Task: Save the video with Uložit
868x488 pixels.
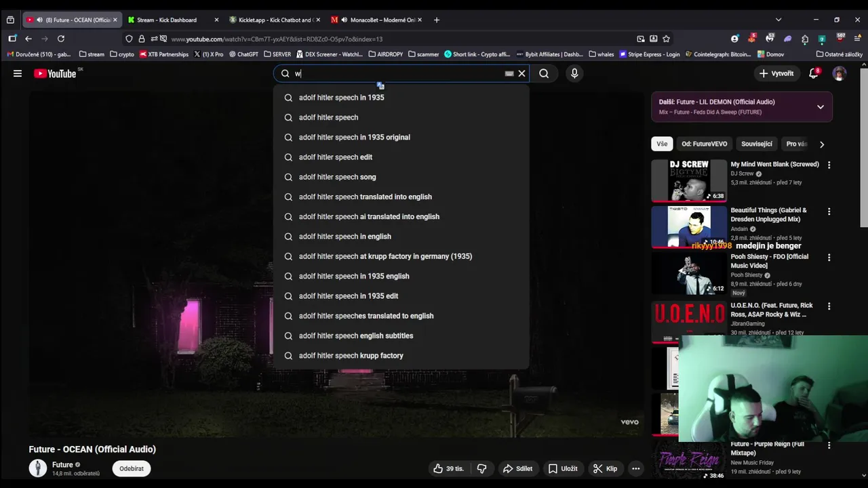Action: tap(563, 468)
